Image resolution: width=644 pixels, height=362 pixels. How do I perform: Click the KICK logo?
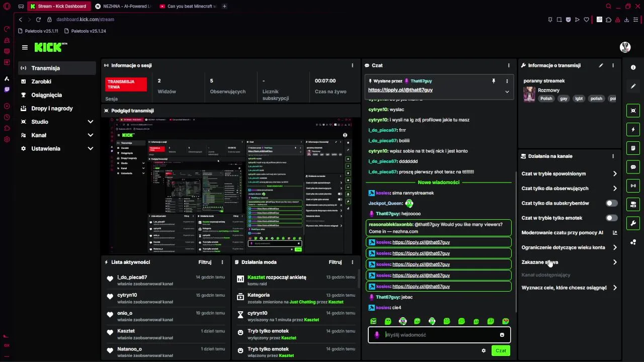coord(50,47)
